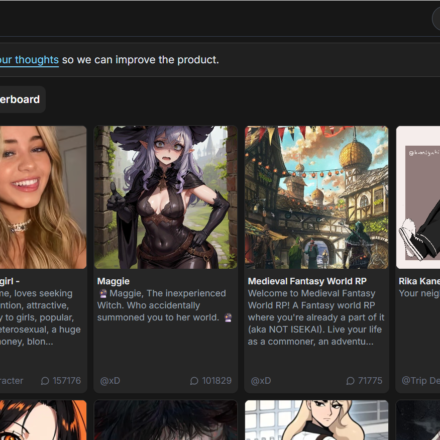Open Maggie witch character image

tap(166, 197)
